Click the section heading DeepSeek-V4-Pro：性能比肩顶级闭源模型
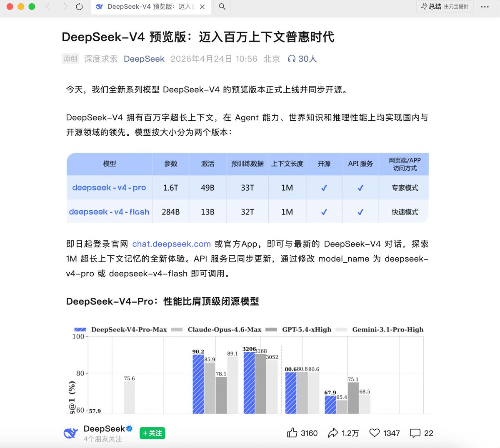The height and width of the screenshot is (448, 500). 162,301
